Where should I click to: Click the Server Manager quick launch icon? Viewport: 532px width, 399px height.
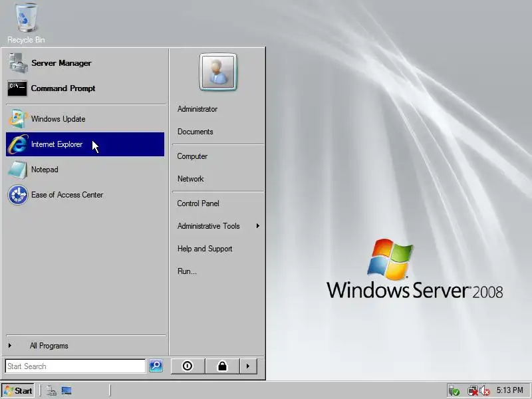pyautogui.click(x=52, y=391)
